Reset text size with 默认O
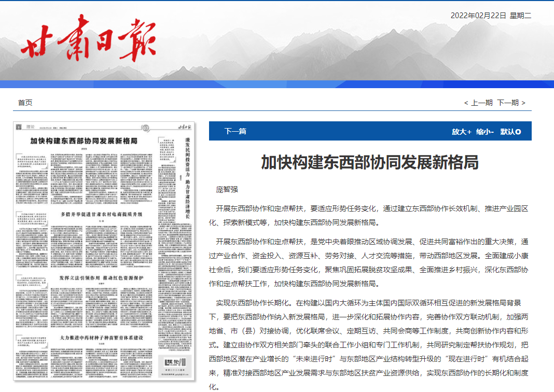This screenshot has width=554, height=392. click(510, 132)
